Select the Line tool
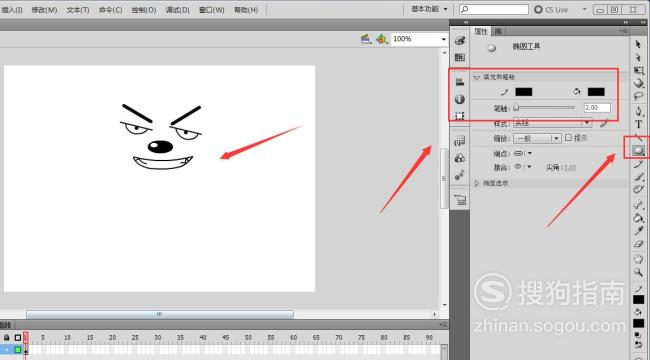 (638, 137)
